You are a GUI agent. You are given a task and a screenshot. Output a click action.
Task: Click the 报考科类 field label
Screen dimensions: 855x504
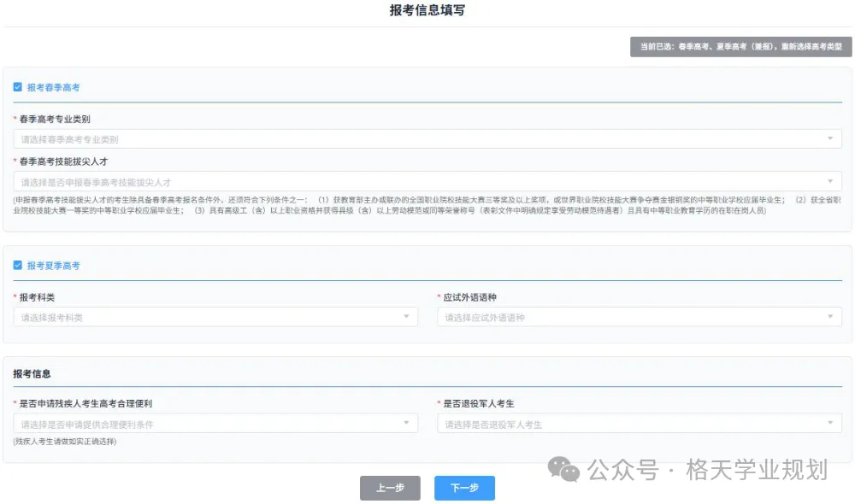37,297
